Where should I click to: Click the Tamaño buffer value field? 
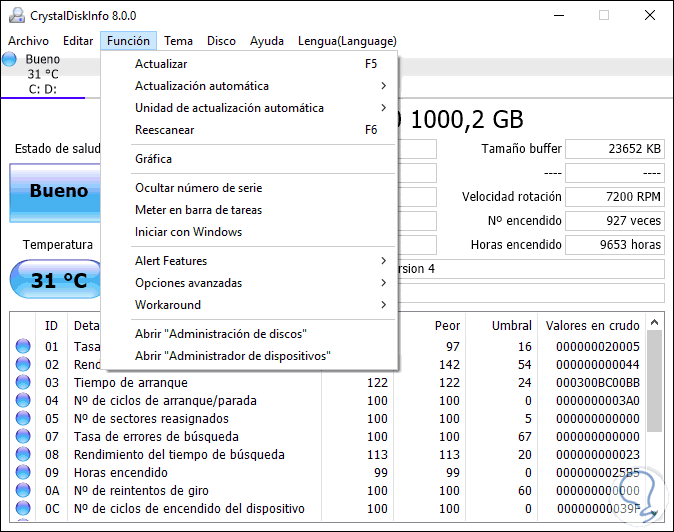coord(615,149)
